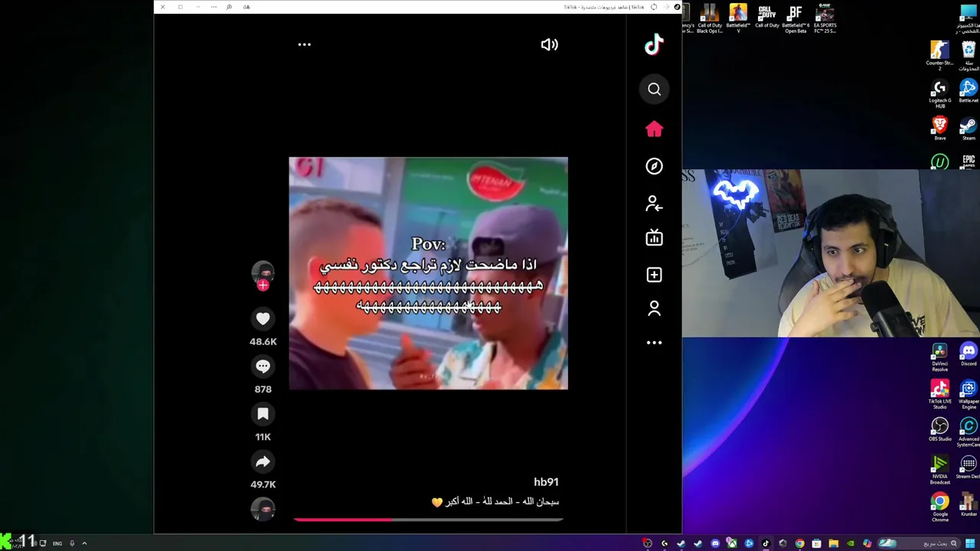Expand the More dots in TikTok sidebar

tap(654, 343)
